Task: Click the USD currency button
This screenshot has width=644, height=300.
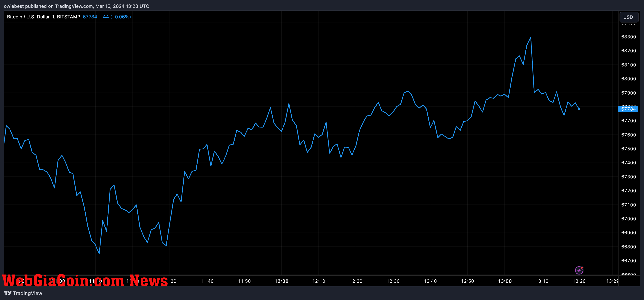Action: (x=629, y=17)
